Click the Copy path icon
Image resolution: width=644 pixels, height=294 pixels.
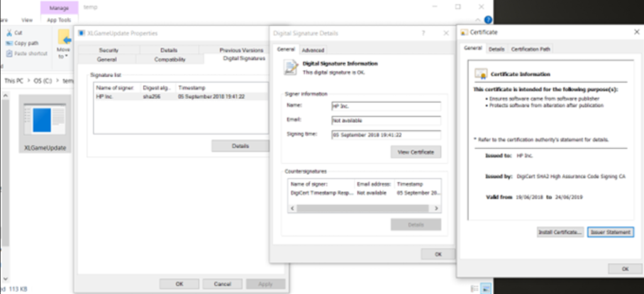pyautogui.click(x=9, y=43)
